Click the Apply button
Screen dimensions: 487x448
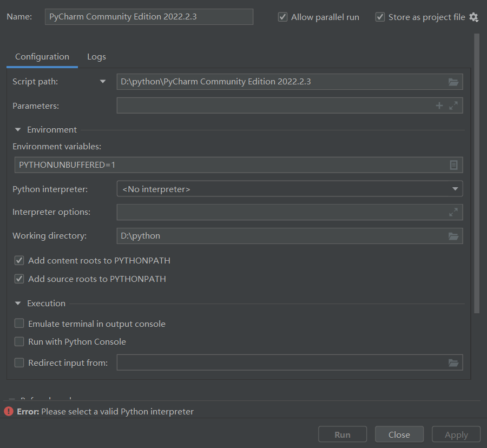[456, 434]
